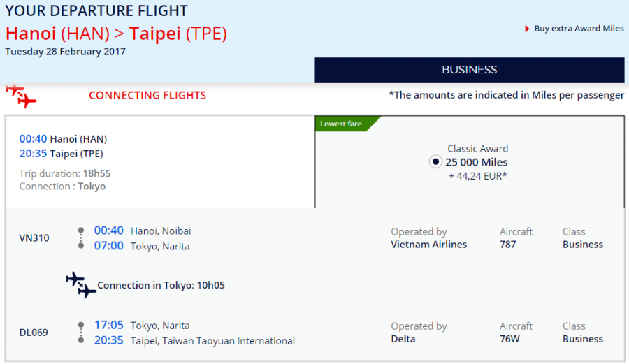
Task: Select the Classic Award 25 000 Miles radio button
Action: tap(435, 162)
